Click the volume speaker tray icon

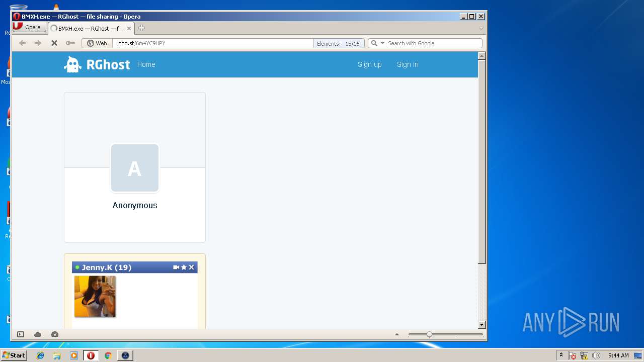(596, 355)
